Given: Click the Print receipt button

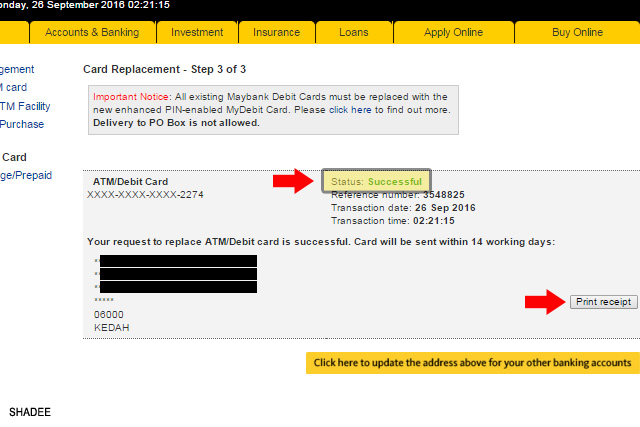Looking at the screenshot, I should click(x=603, y=302).
